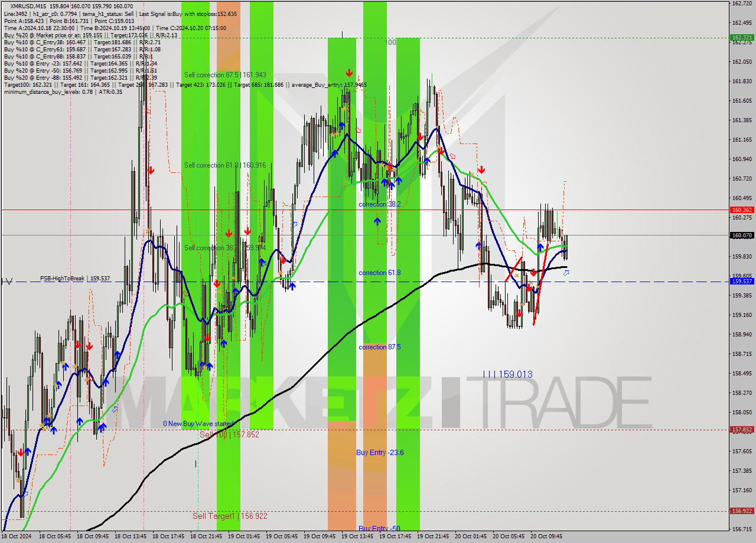Select the blue 'correction 87.5' label
The height and width of the screenshot is (543, 756).
[380, 347]
